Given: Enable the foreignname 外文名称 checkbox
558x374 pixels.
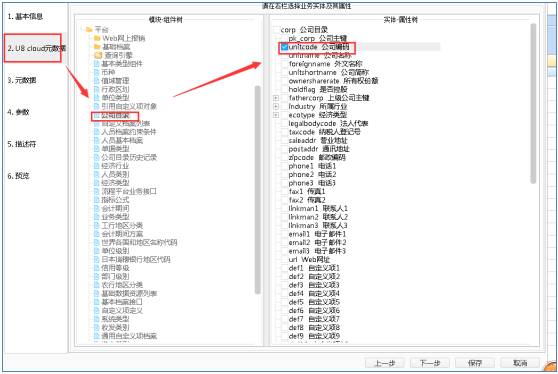Looking at the screenshot, I should [x=284, y=64].
